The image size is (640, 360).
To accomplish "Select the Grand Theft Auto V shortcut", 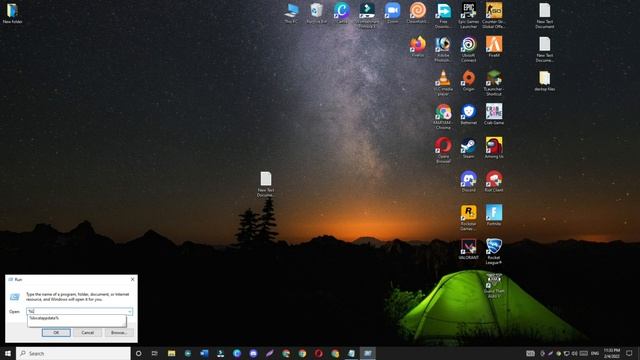I will [x=494, y=285].
